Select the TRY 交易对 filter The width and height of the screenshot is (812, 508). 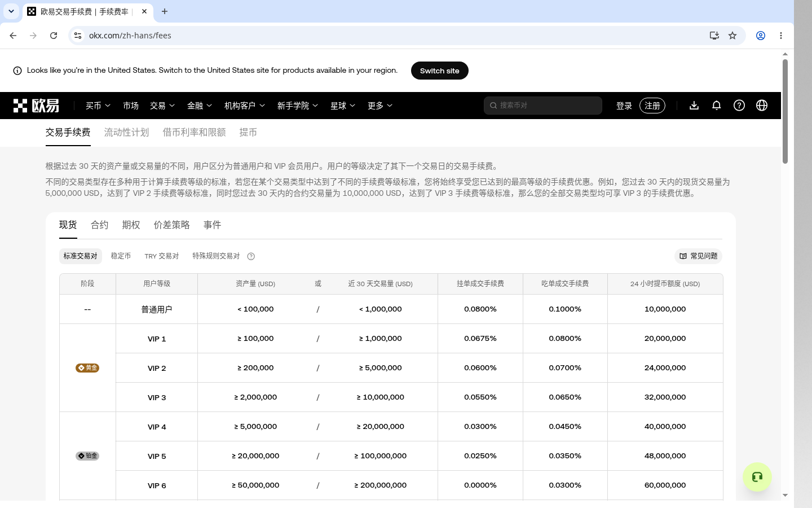(x=162, y=256)
